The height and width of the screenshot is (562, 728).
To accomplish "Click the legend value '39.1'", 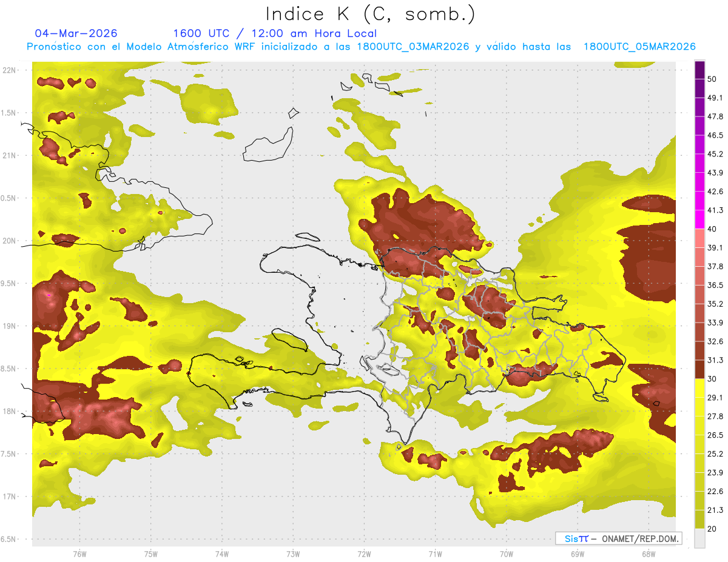I will point(715,247).
